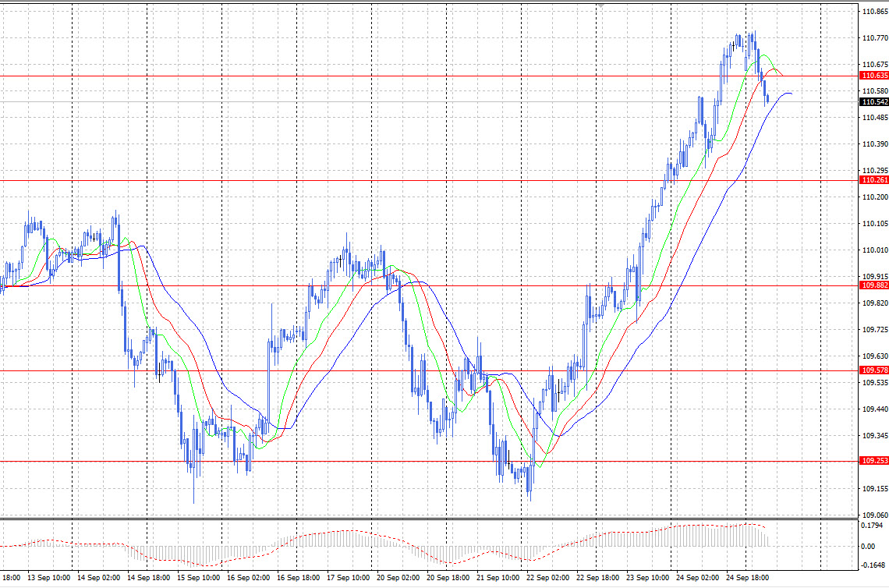This screenshot has height=588, width=889.
Task: Click the 24 Sep 18:00 time label
Action: pos(747,577)
